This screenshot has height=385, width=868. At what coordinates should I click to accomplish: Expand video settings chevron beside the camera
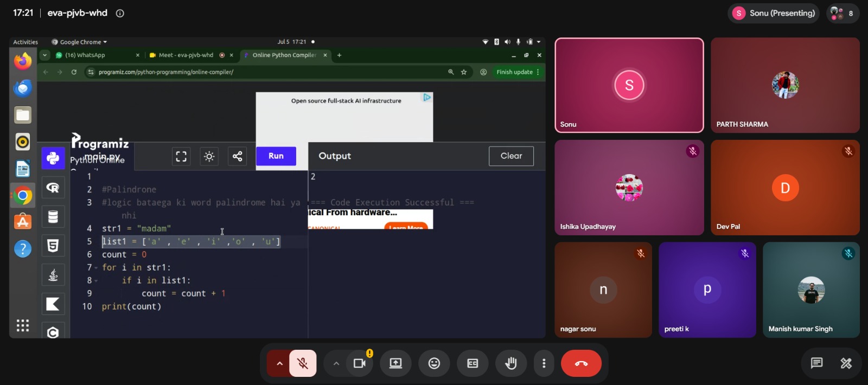pyautogui.click(x=336, y=363)
